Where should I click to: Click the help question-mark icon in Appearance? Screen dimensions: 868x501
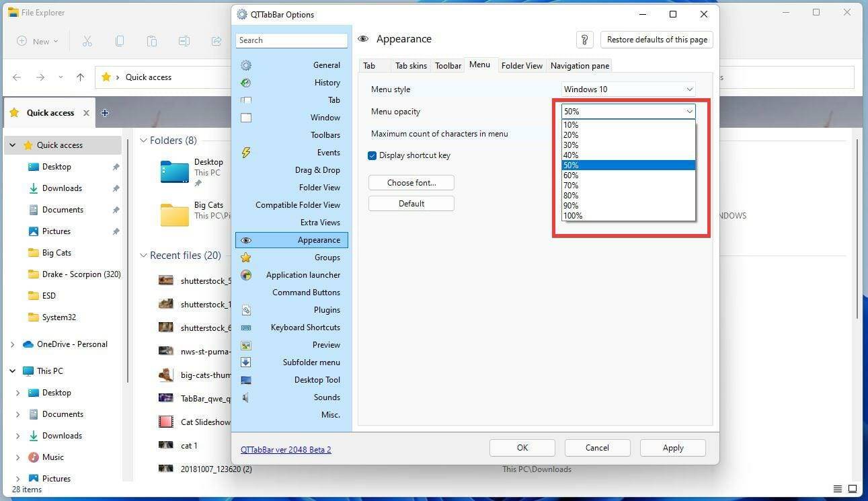pyautogui.click(x=584, y=40)
